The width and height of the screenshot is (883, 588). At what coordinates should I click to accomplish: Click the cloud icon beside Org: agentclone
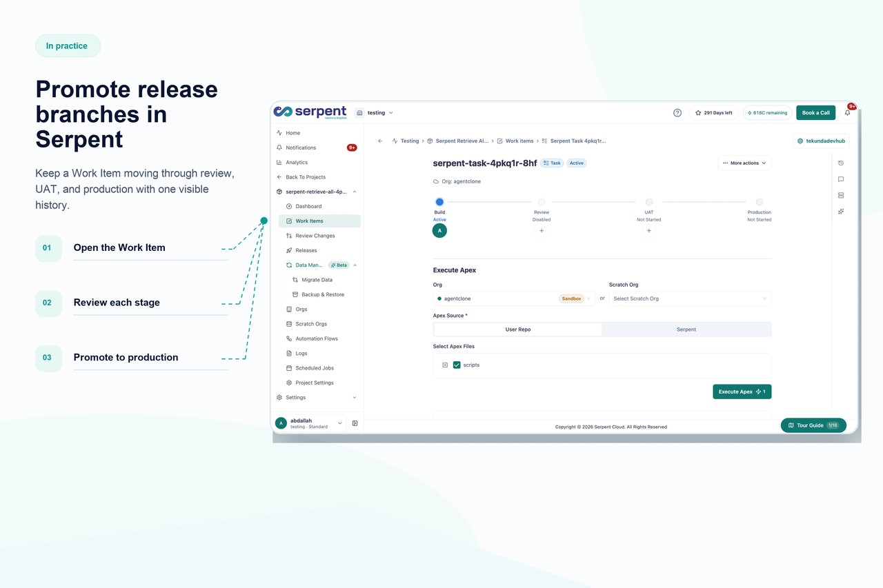point(436,181)
